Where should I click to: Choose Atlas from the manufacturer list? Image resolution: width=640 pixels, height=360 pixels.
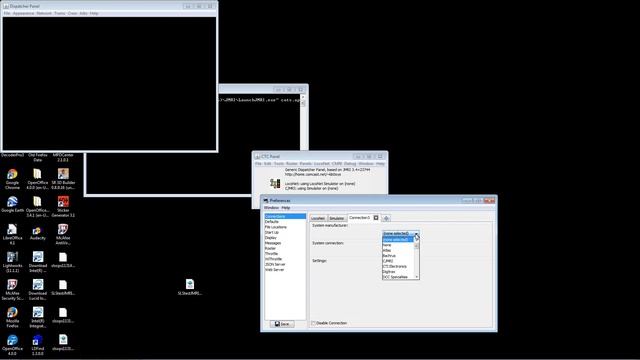pos(398,250)
